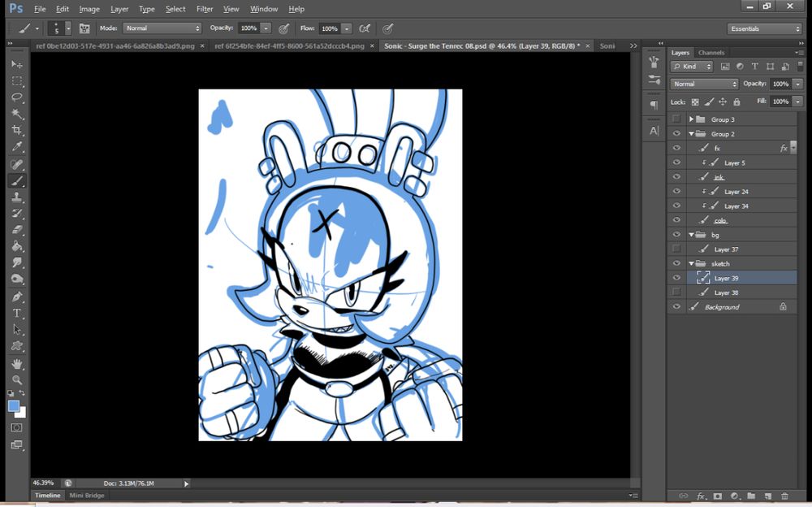Open Flow value dropdown arrow

347,28
